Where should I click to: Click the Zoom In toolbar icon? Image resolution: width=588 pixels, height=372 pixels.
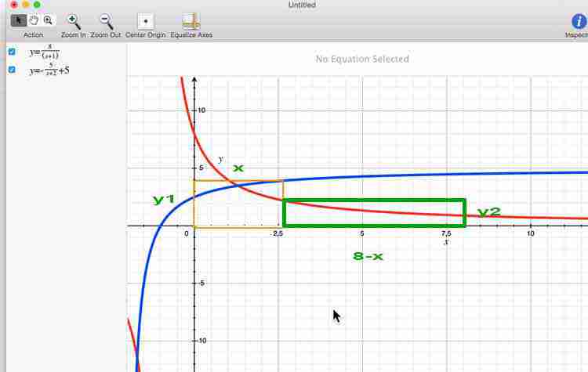point(74,22)
